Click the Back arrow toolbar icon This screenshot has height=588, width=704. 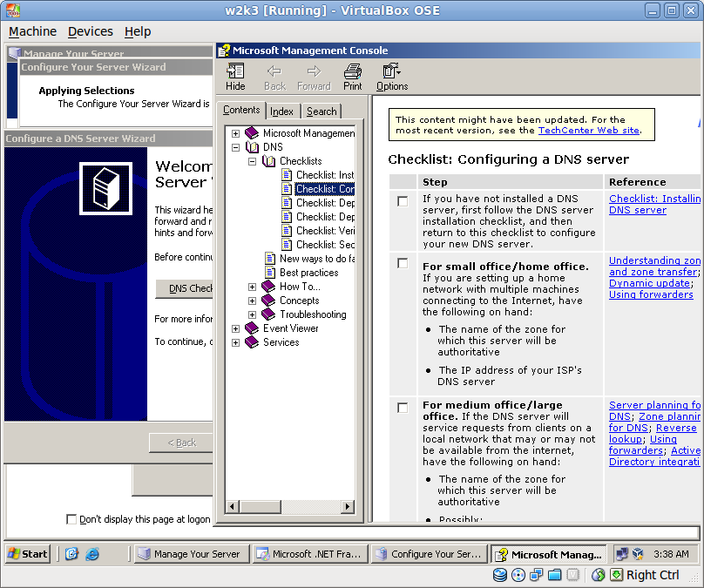click(274, 71)
